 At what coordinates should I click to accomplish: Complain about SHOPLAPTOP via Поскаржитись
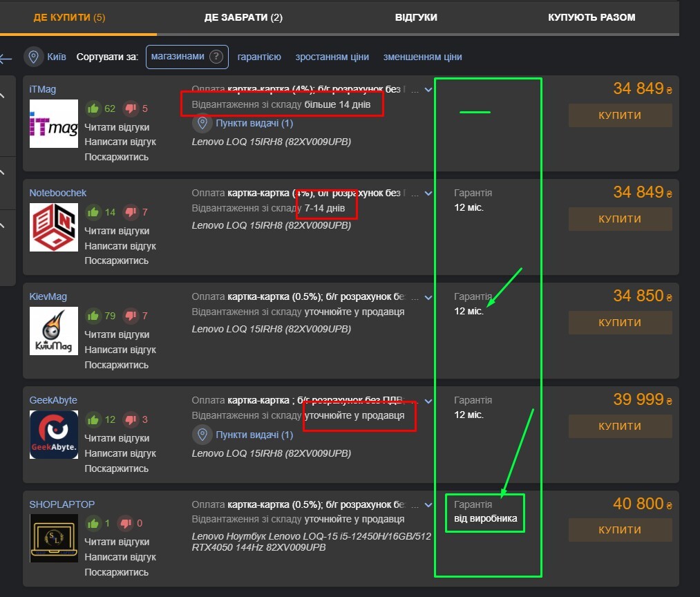[x=117, y=572]
